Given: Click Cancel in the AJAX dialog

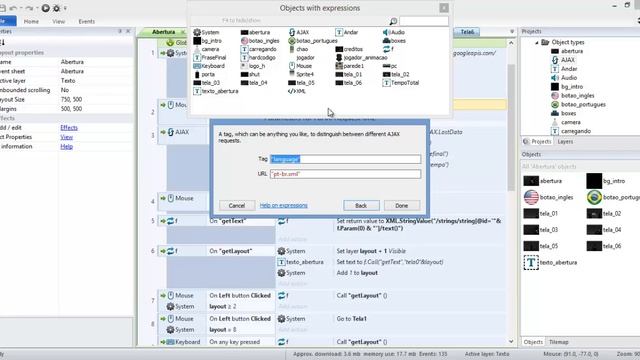Looking at the screenshot, I should (237, 205).
